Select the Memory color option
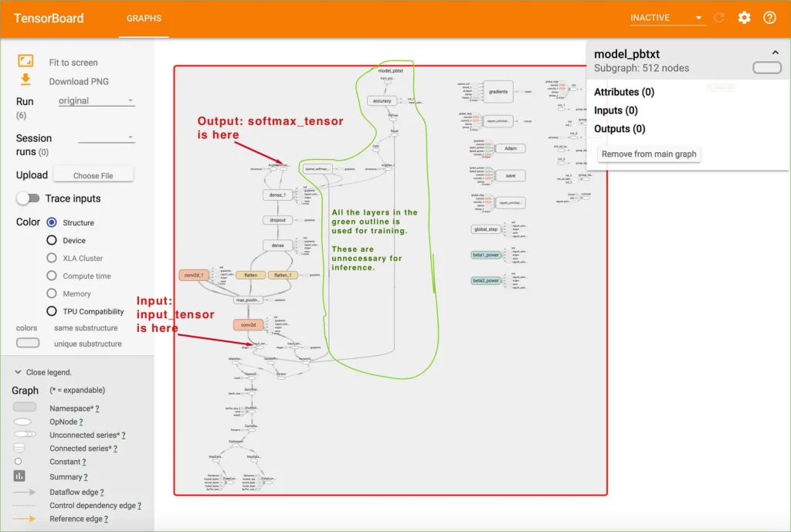Viewport: 791px width, 532px height. pyautogui.click(x=52, y=293)
